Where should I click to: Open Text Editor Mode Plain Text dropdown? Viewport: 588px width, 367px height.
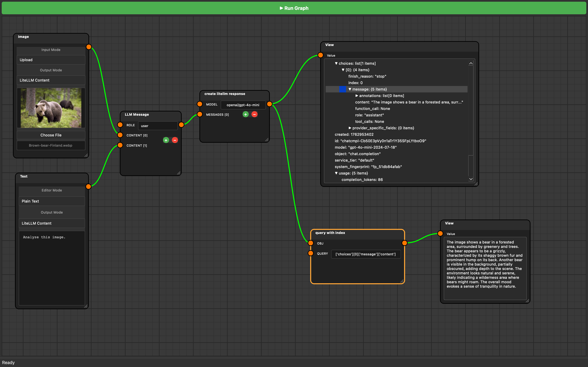tap(52, 201)
